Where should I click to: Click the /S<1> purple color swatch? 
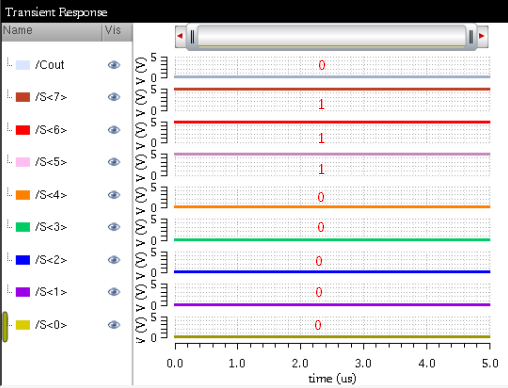coord(23,292)
